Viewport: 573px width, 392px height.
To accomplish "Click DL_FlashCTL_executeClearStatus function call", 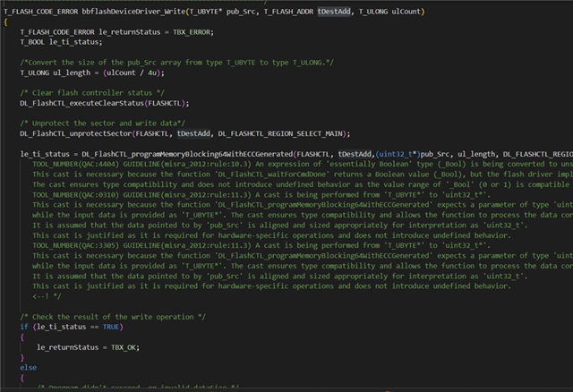I will coord(81,104).
